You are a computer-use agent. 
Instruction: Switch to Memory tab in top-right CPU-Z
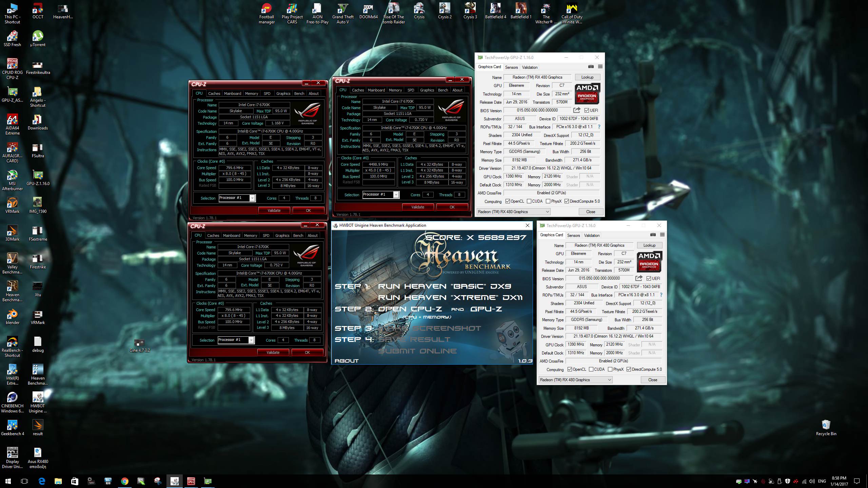(395, 90)
